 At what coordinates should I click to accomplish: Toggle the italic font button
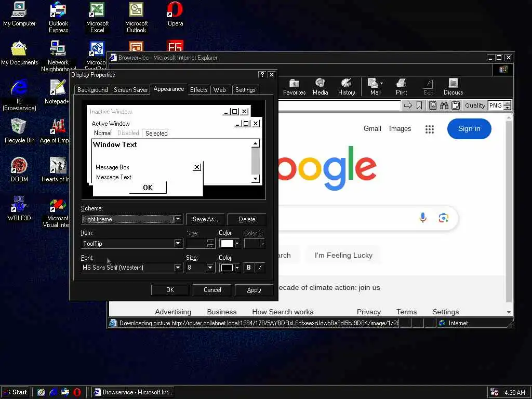point(260,268)
